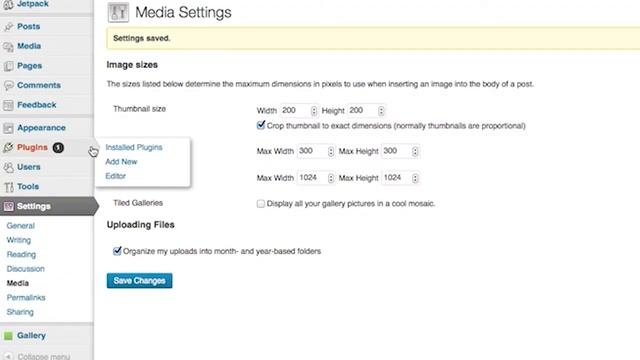Click the Tiled Galleries label
Screen dimensions: 640x360
click(x=138, y=203)
